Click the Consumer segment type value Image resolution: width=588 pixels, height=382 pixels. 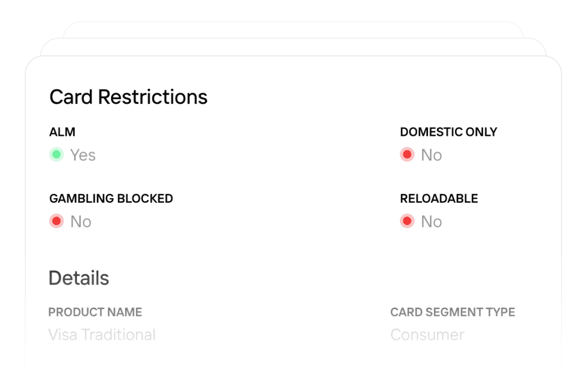(427, 335)
